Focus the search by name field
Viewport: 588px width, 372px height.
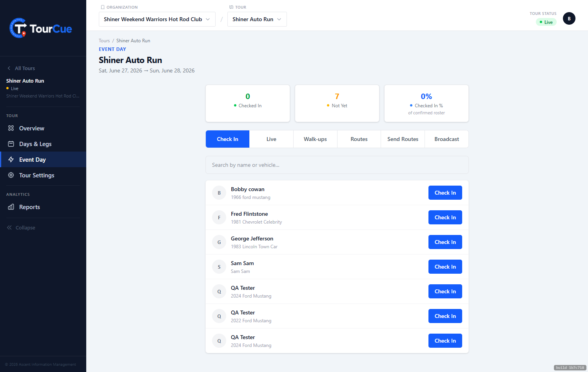pos(337,165)
